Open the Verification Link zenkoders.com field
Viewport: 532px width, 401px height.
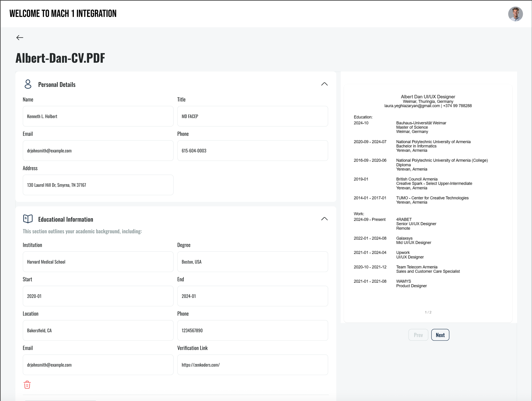click(x=253, y=365)
